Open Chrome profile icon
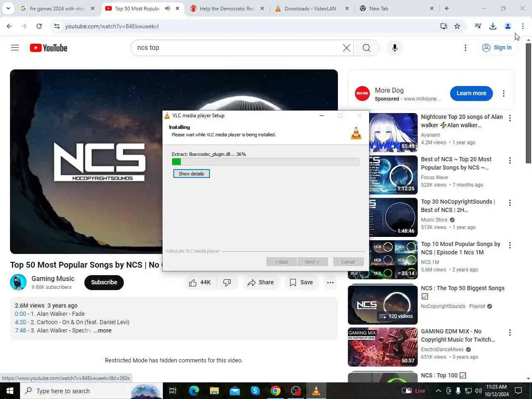The width and height of the screenshot is (532, 399). (x=508, y=26)
